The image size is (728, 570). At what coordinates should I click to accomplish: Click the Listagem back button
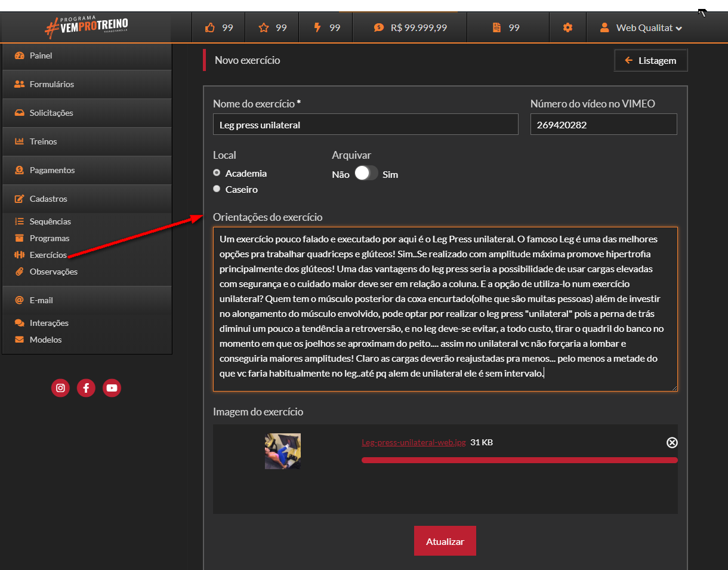(x=651, y=60)
